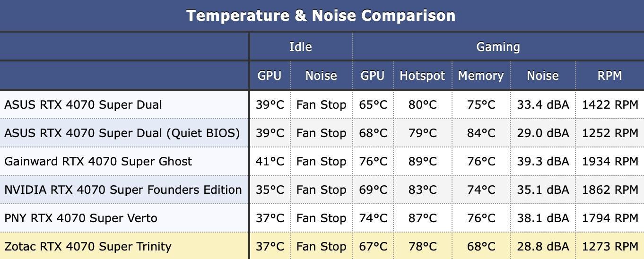
Task: Click Gainward RTX 4070 Super Ghost label
Action: tap(98, 161)
